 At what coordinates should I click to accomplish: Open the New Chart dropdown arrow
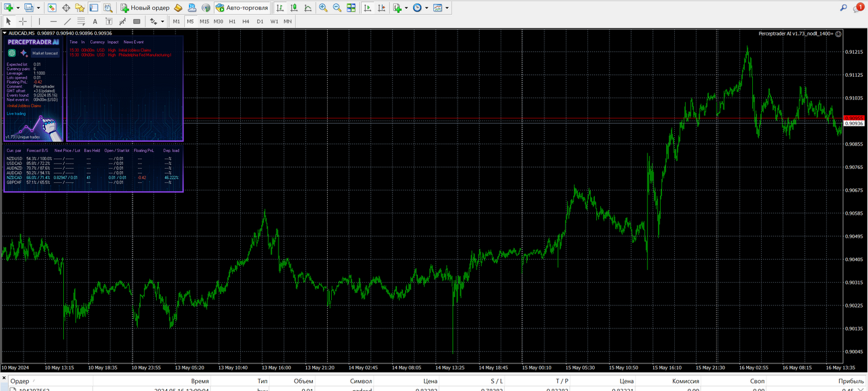17,8
